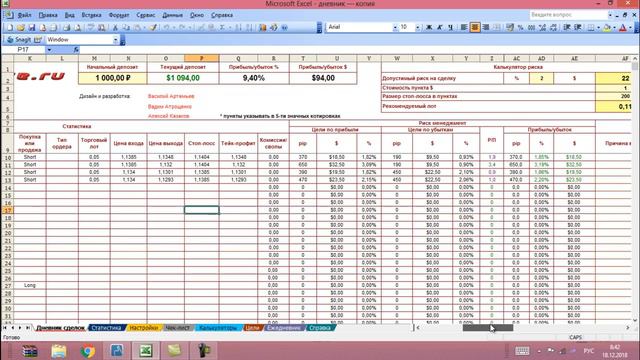Toggle Italic formatting
Screen dimensions: 640x360
[x=440, y=27]
